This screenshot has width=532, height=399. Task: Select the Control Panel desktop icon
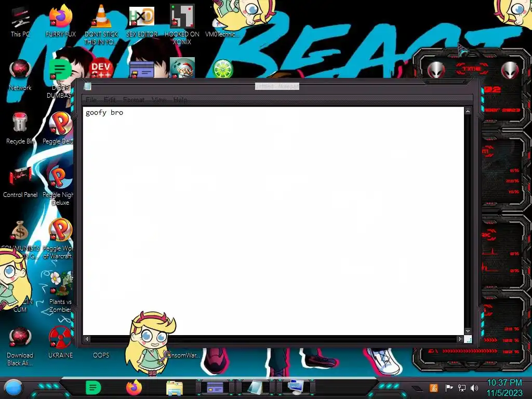20,182
